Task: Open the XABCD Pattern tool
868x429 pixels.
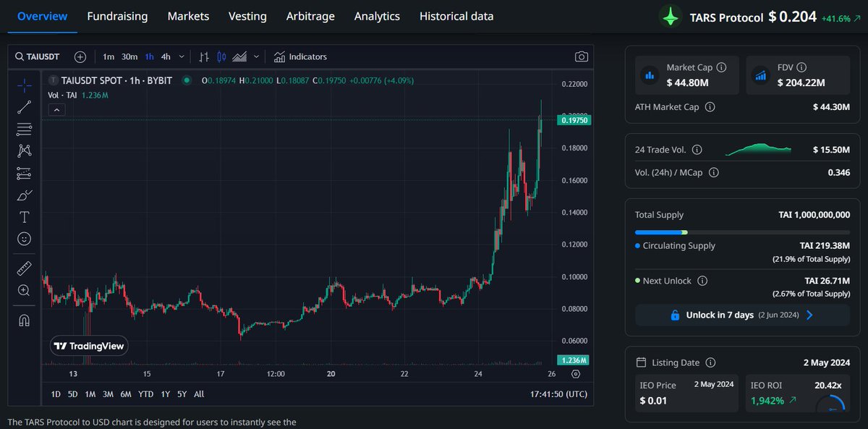Action: click(x=24, y=150)
